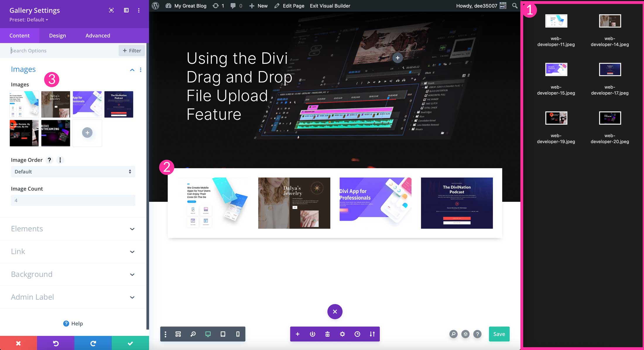644x350 pixels.
Task: Open the editing history clock icon
Action: pos(357,334)
